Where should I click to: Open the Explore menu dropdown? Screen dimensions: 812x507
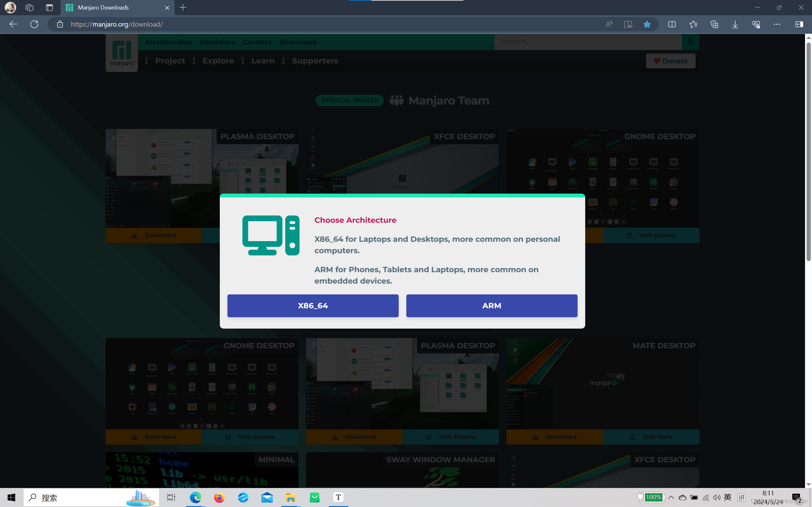218,61
